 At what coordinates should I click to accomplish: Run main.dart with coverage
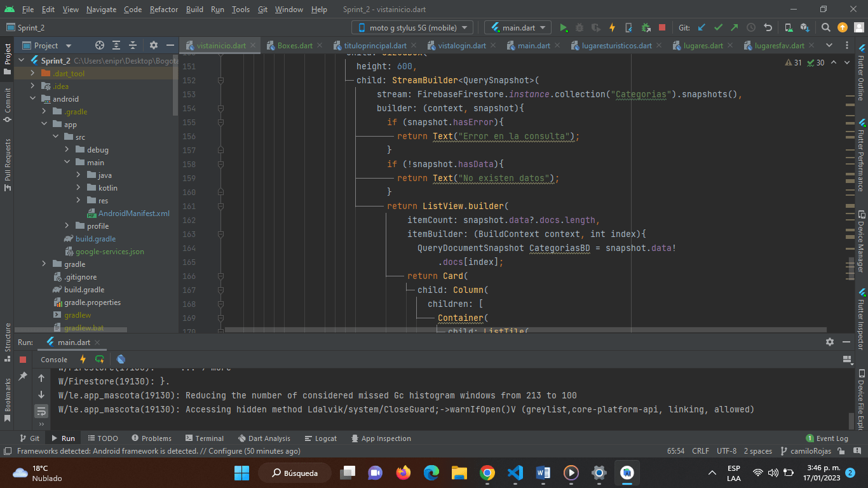click(x=596, y=27)
